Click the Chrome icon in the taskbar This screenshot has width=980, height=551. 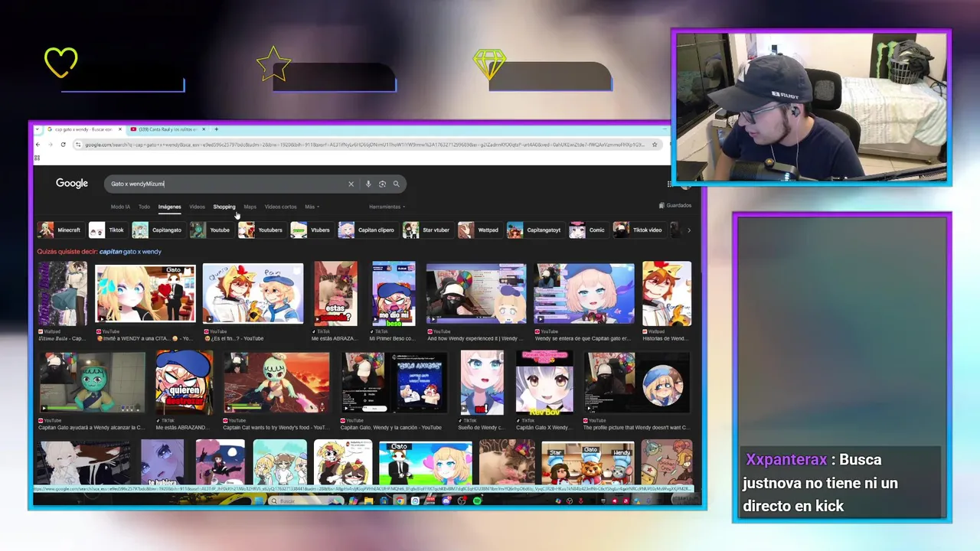[400, 500]
